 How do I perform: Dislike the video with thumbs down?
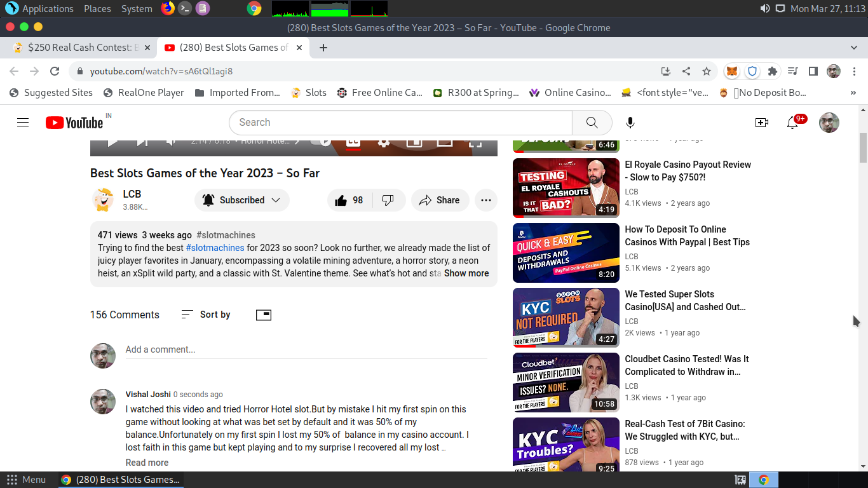pyautogui.click(x=388, y=200)
